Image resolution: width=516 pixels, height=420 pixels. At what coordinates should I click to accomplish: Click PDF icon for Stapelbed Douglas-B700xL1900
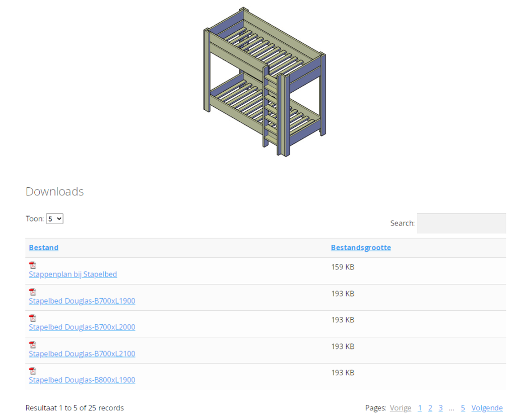(x=33, y=292)
